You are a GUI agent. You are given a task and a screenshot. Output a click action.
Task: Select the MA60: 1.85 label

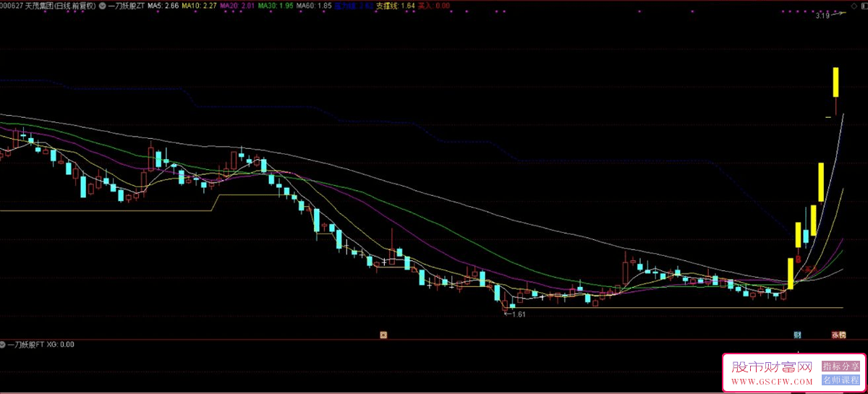click(315, 5)
